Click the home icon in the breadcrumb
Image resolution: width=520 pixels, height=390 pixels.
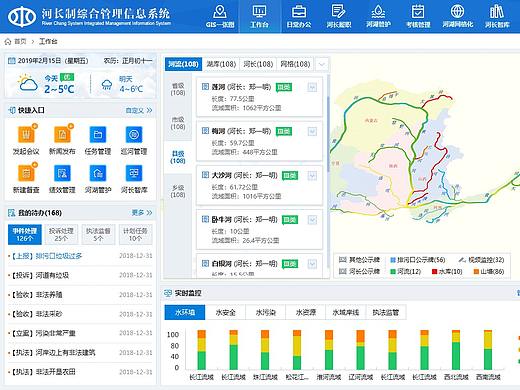(8, 42)
